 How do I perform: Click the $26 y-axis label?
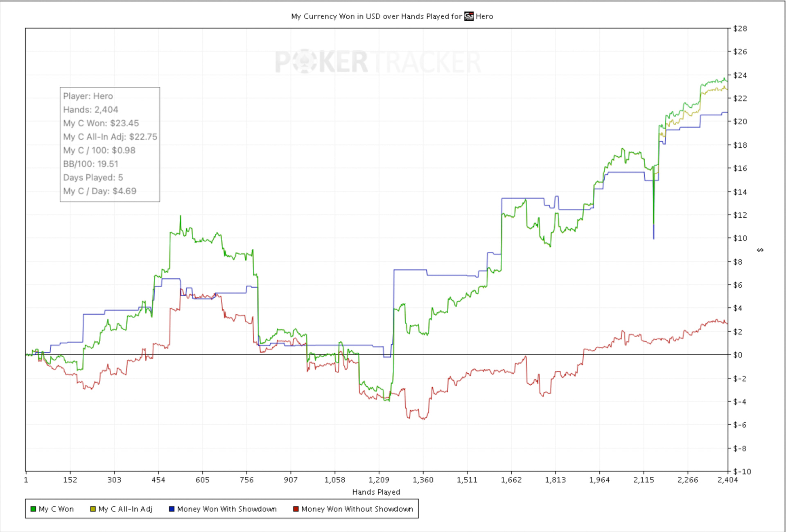(740, 52)
